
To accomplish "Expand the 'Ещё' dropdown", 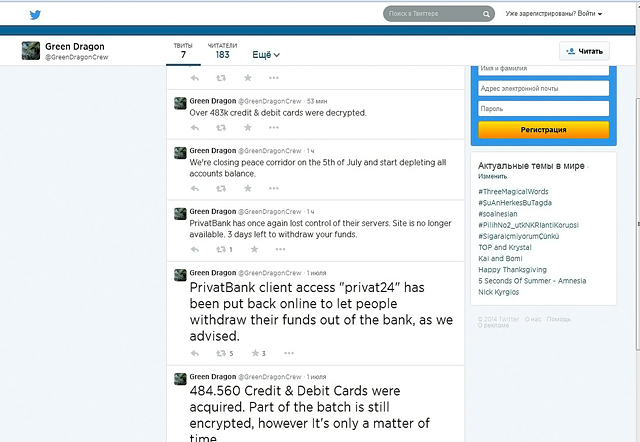I will point(266,55).
